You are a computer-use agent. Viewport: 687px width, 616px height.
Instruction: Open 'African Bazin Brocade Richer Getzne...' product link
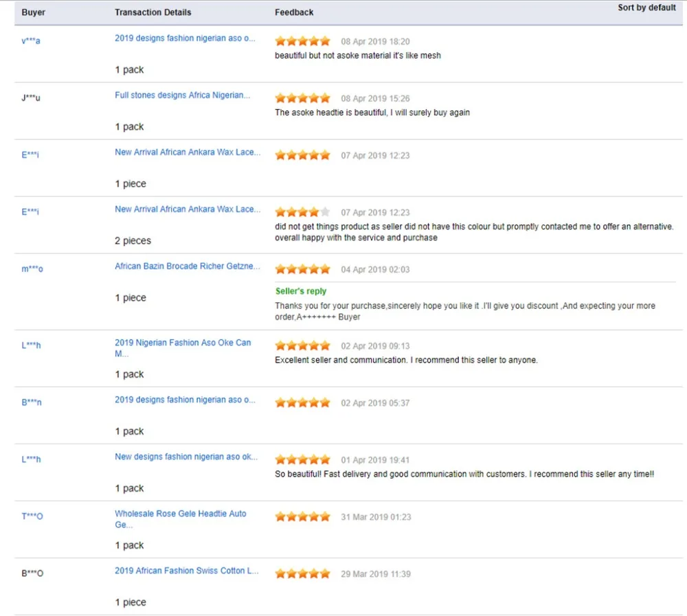187,266
